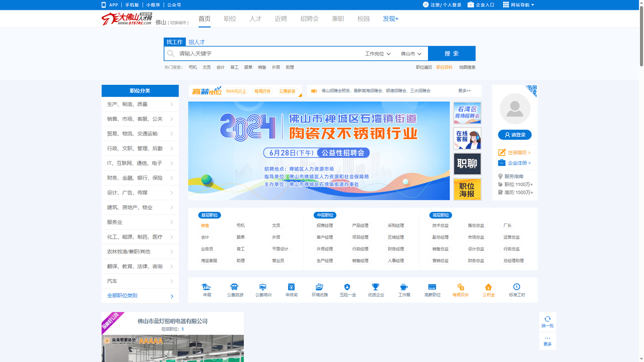Click the 公费培训 training board icon
This screenshot has height=362, width=644.
coord(263,287)
